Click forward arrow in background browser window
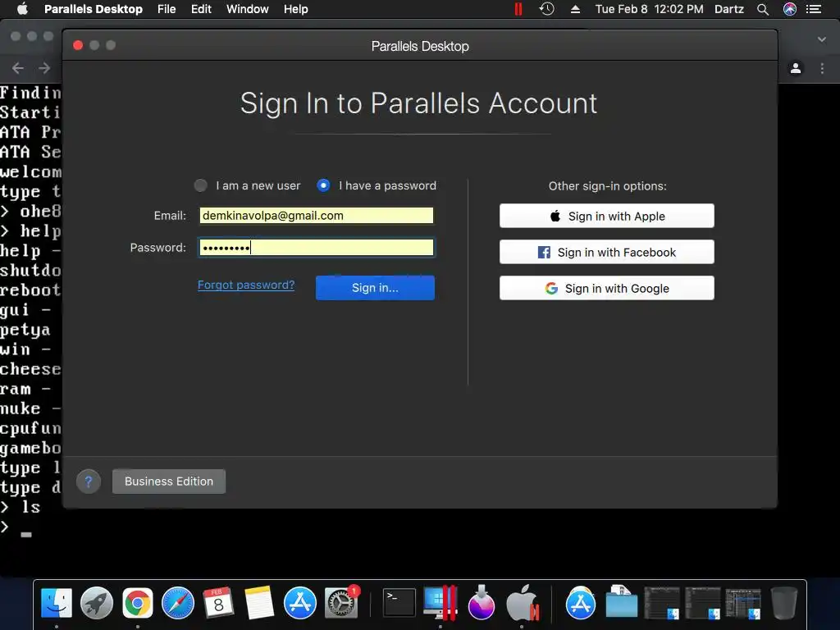This screenshot has height=630, width=840. (x=44, y=68)
